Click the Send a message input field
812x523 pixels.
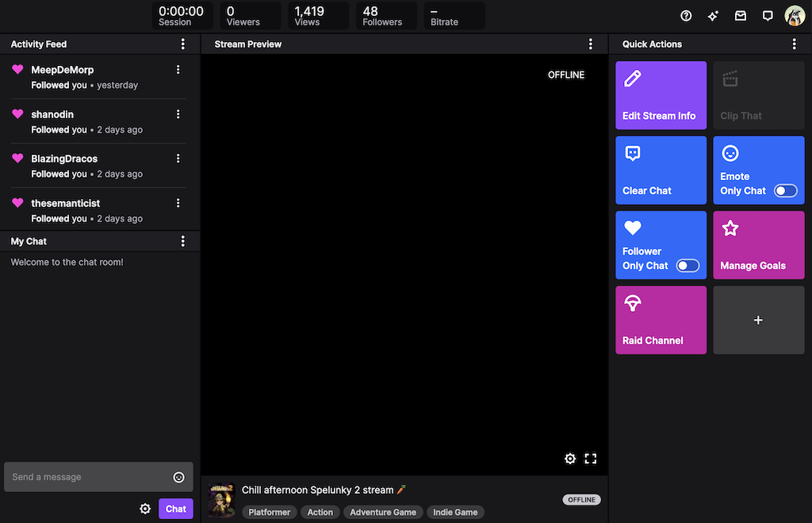tap(87, 477)
